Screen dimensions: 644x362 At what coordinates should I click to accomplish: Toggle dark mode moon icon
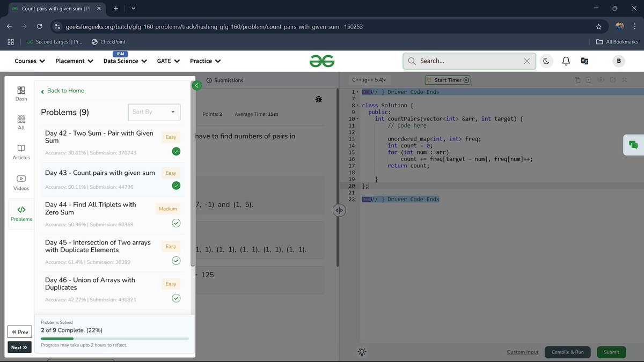pyautogui.click(x=546, y=61)
